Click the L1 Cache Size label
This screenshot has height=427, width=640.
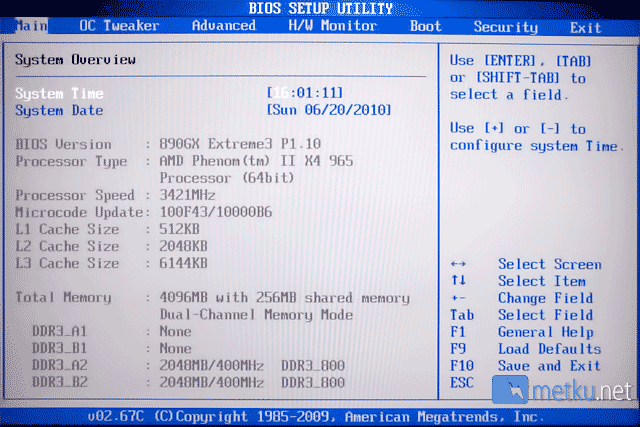tap(67, 229)
